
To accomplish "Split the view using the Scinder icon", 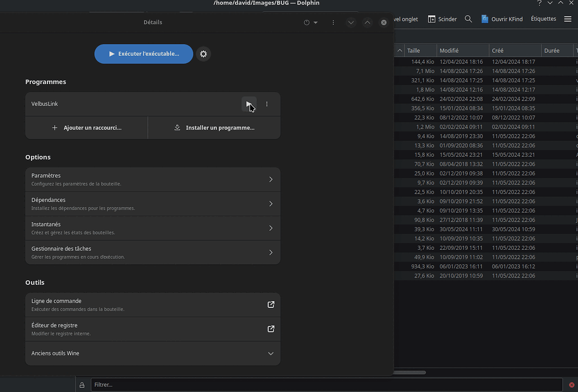I will 442,19.
